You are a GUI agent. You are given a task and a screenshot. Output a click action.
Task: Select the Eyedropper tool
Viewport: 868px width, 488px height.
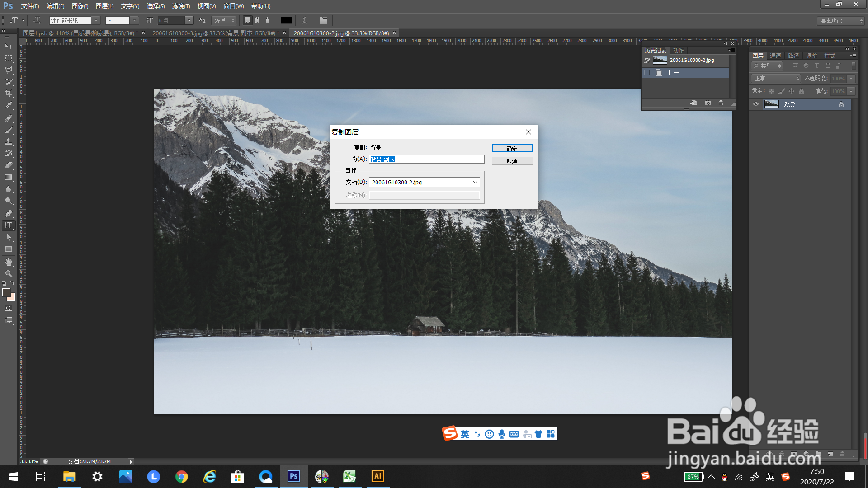coord(9,106)
